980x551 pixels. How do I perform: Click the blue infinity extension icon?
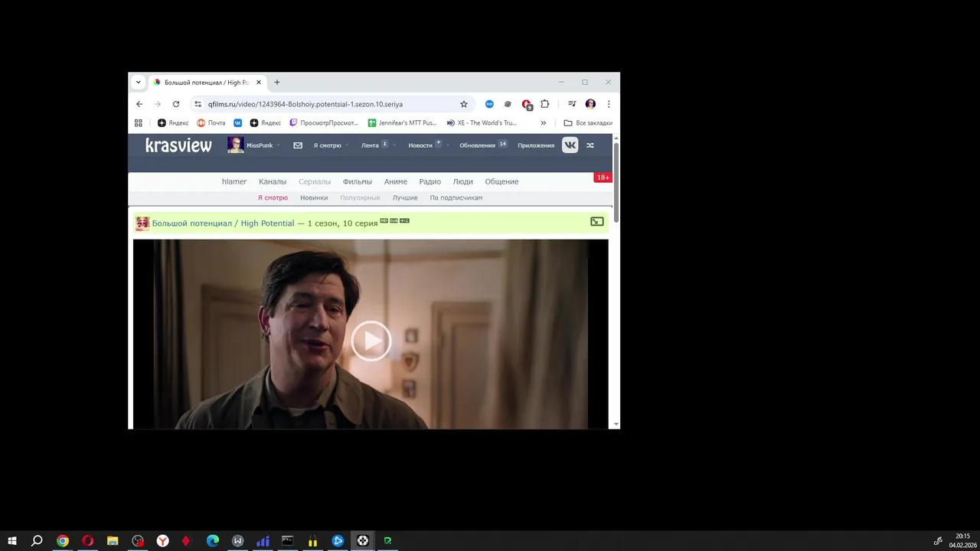point(489,104)
